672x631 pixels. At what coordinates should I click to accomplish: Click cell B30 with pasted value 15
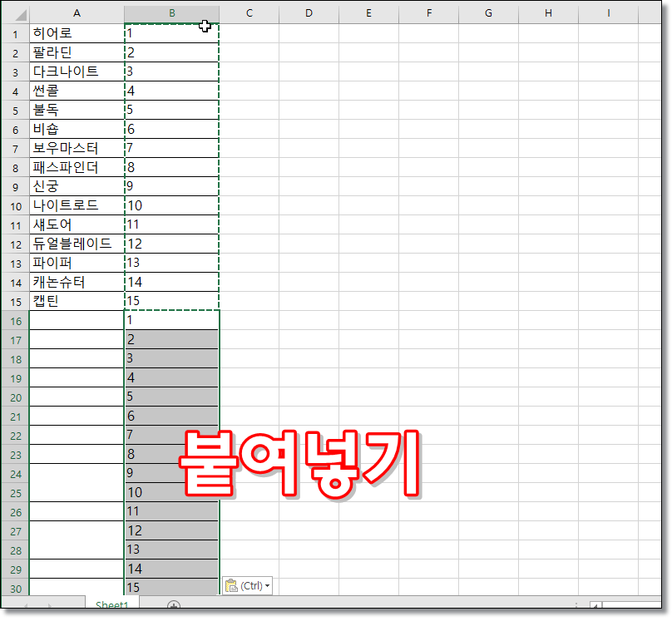point(172,588)
